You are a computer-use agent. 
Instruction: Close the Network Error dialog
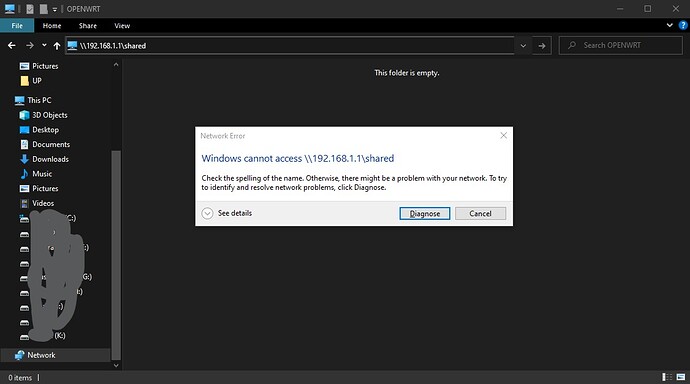pos(503,135)
